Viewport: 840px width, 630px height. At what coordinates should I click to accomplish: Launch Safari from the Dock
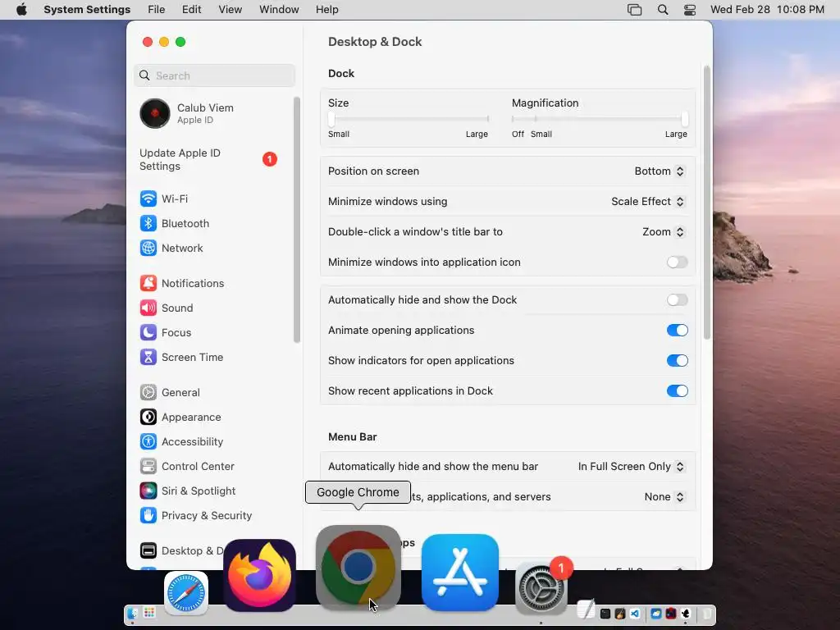(186, 593)
